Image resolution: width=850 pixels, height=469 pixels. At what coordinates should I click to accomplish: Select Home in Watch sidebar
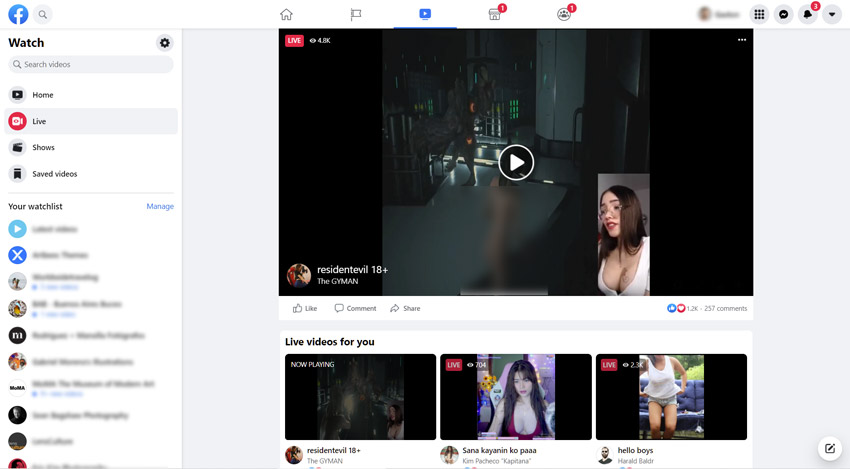point(91,95)
